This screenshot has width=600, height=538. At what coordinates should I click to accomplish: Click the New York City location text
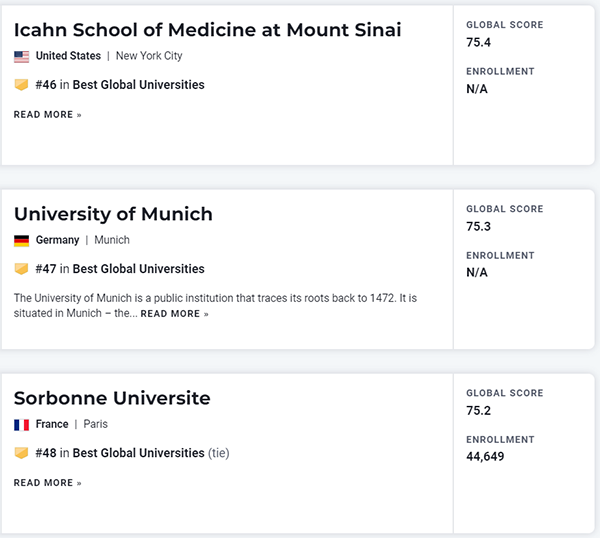click(149, 56)
